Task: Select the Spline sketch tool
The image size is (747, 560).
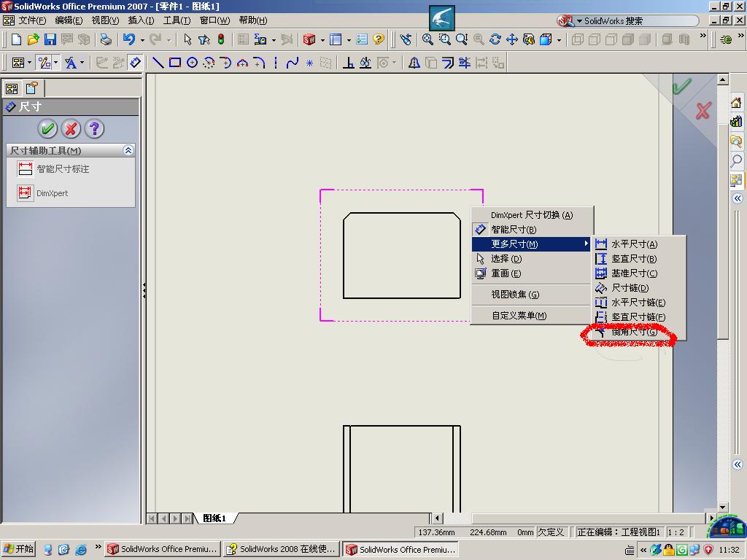Action: point(292,63)
